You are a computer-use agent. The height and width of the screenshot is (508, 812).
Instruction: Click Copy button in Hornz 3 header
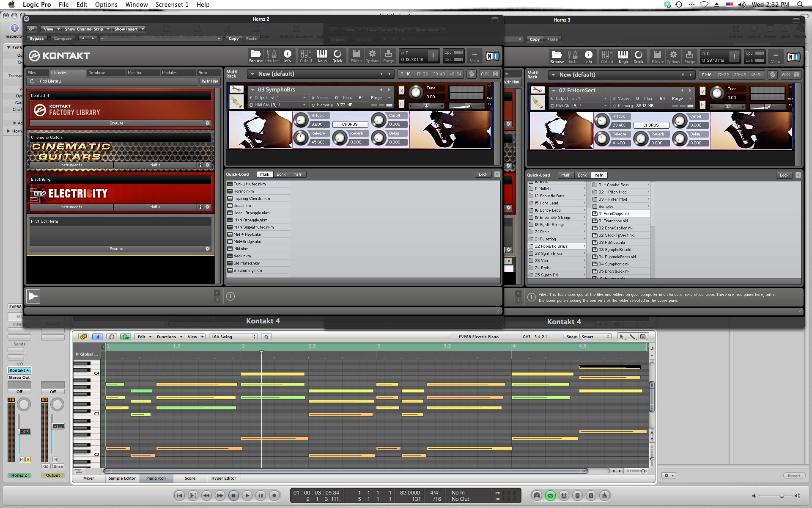pyautogui.click(x=535, y=39)
